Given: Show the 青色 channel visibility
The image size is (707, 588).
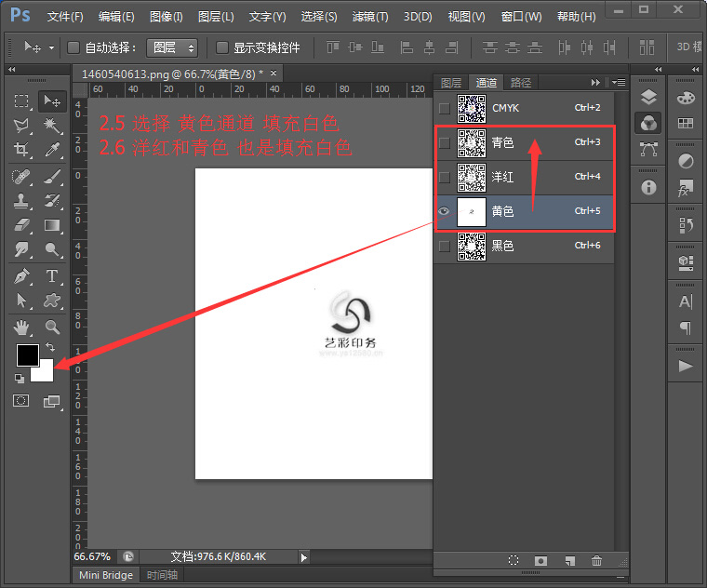Looking at the screenshot, I should (444, 142).
